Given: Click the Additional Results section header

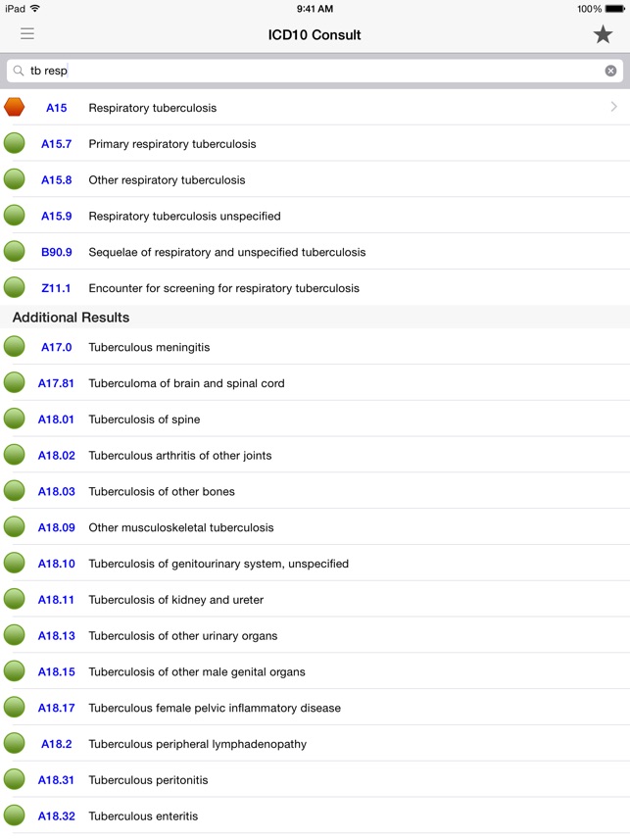Looking at the screenshot, I should click(x=71, y=318).
